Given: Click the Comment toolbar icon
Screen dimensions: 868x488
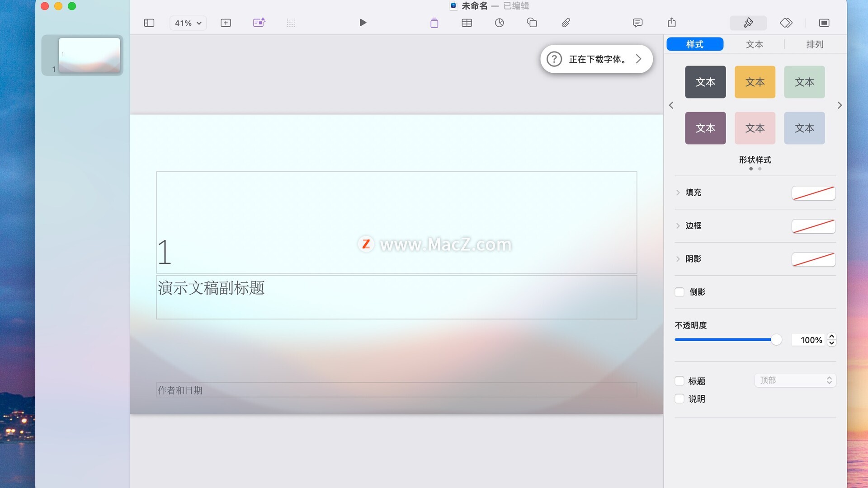Looking at the screenshot, I should coord(637,23).
